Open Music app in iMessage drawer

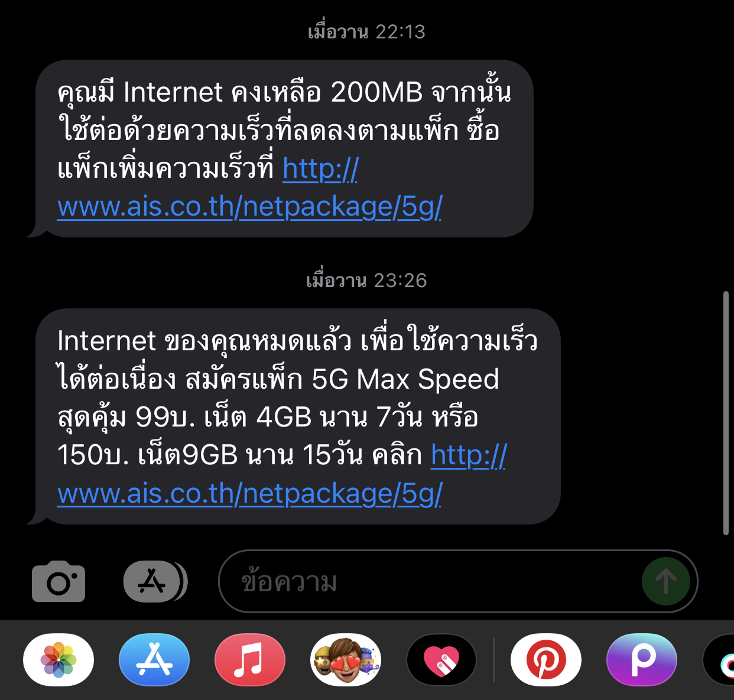[x=250, y=660]
